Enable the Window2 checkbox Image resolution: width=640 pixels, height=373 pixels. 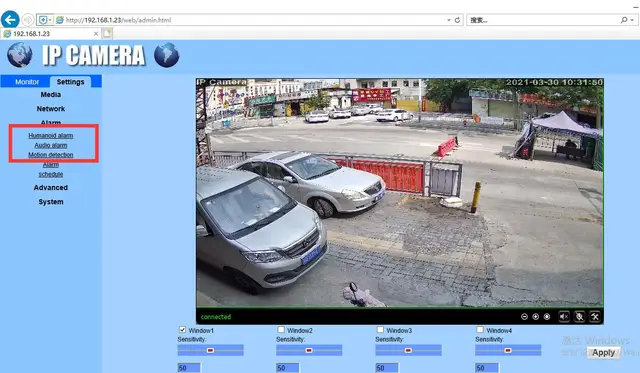[281, 330]
